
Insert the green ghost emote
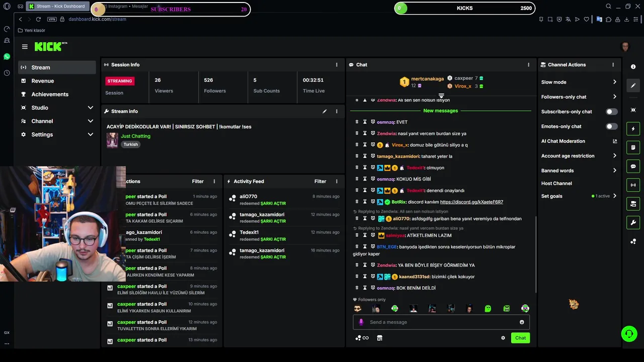488,309
